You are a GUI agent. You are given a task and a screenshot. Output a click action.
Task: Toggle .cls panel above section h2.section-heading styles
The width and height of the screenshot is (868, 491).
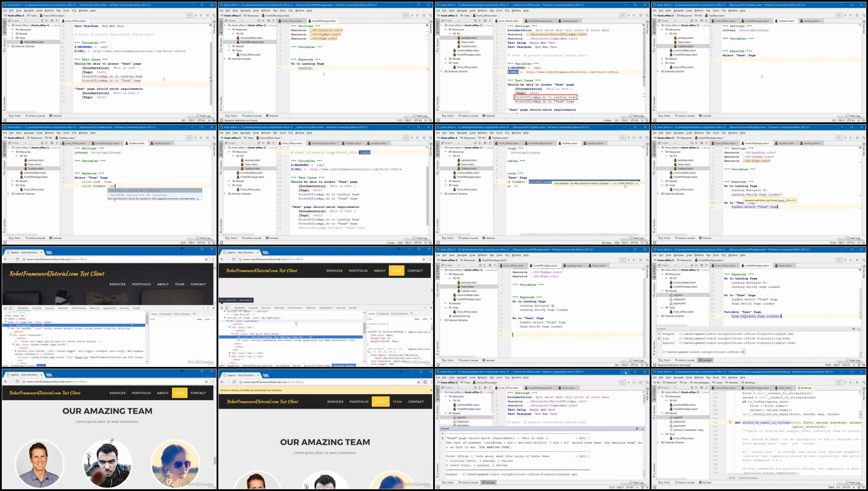(425, 319)
